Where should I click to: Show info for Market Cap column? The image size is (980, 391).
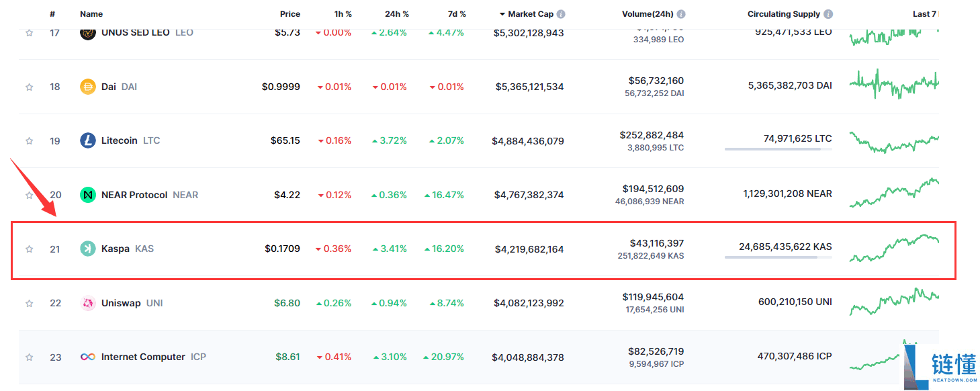(561, 14)
